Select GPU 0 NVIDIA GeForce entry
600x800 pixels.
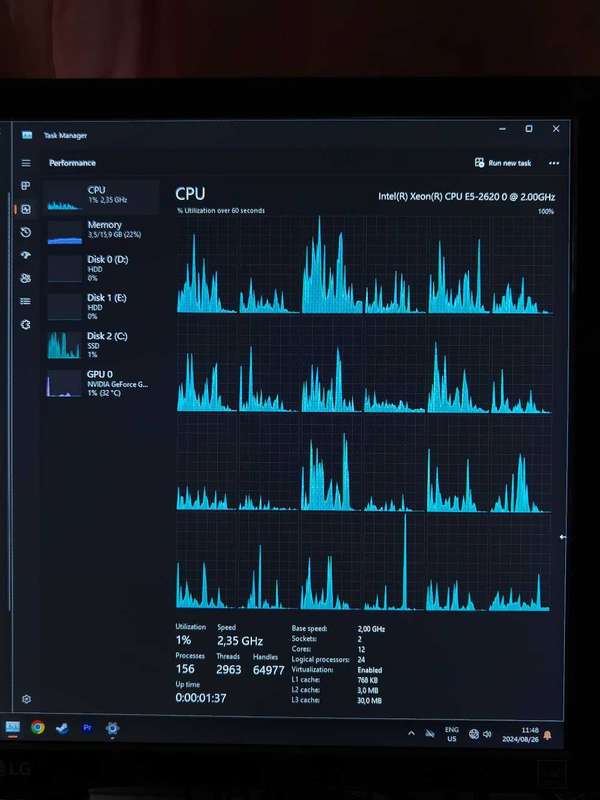(102, 383)
